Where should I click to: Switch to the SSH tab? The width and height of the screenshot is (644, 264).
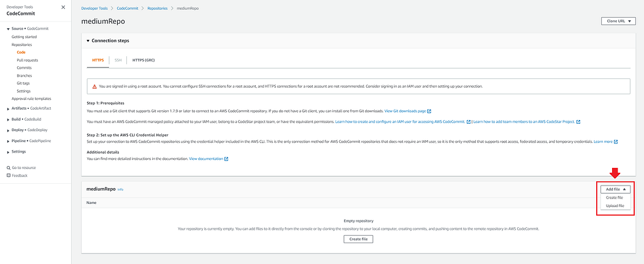[118, 60]
